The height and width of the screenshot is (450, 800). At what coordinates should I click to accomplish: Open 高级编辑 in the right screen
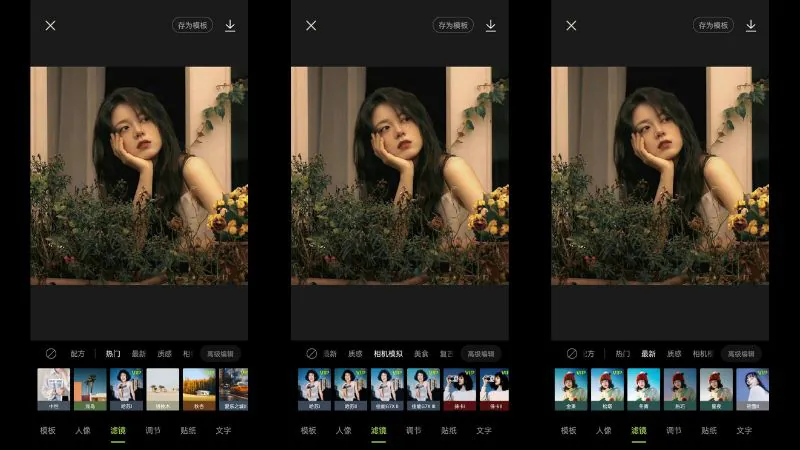pyautogui.click(x=741, y=354)
